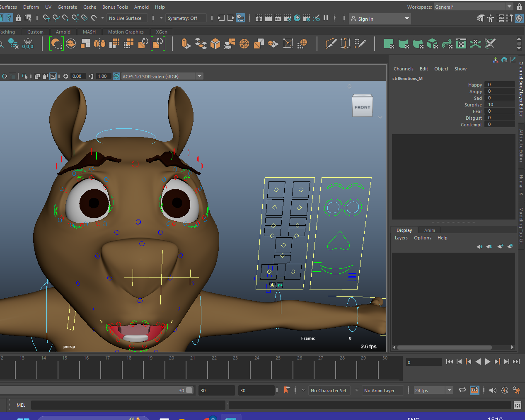This screenshot has width=525, height=420.
Task: Switch to the Arnold shelf tab
Action: pos(63,31)
